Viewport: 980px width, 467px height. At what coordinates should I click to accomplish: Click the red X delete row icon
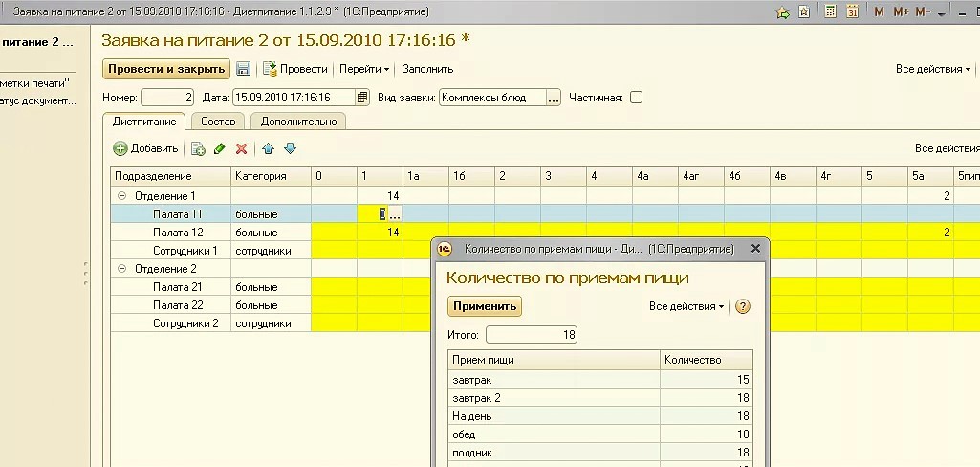242,148
